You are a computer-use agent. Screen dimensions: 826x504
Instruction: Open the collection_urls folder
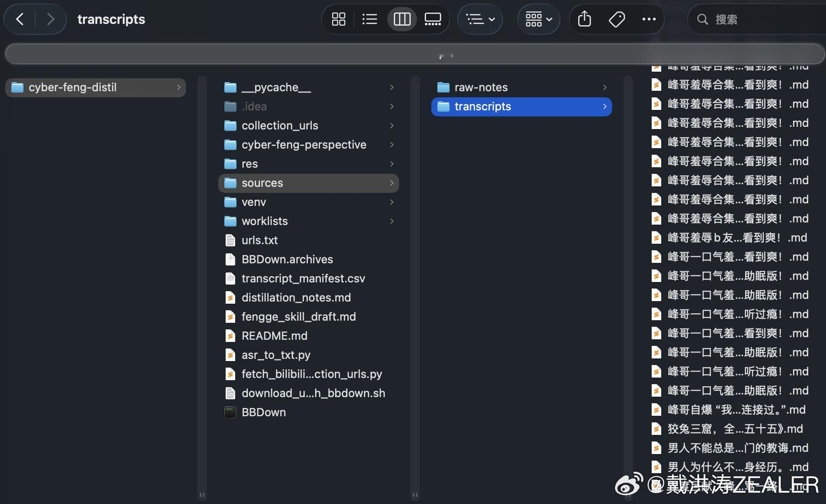(x=309, y=126)
